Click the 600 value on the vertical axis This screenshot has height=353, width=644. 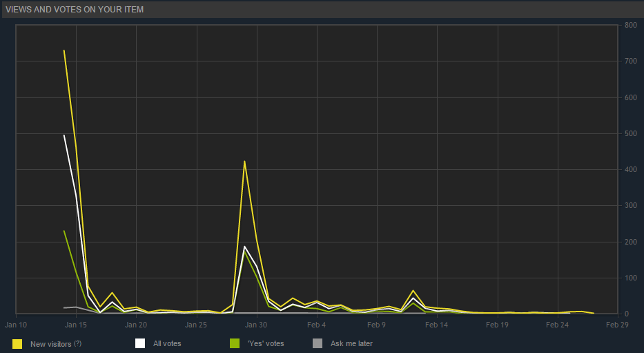coord(630,97)
